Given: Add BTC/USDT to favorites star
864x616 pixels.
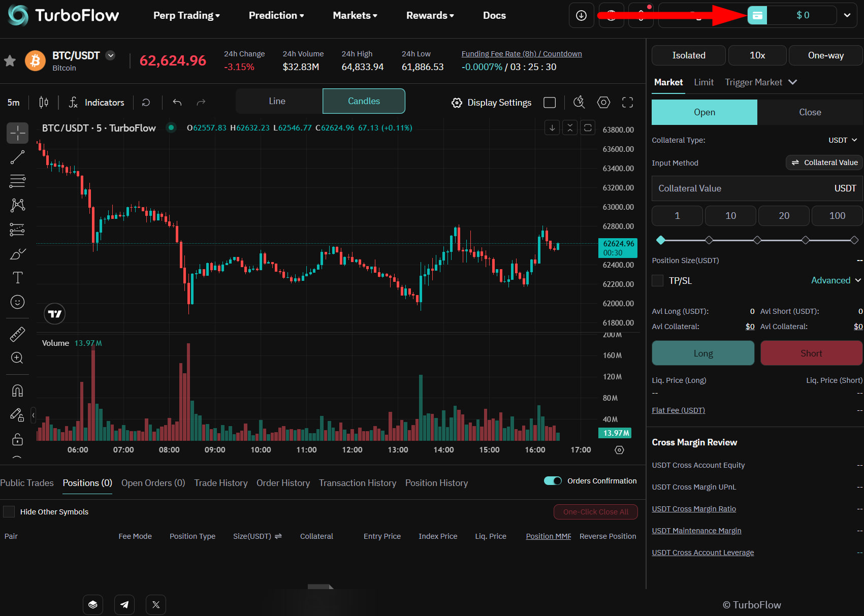Looking at the screenshot, I should point(10,61).
